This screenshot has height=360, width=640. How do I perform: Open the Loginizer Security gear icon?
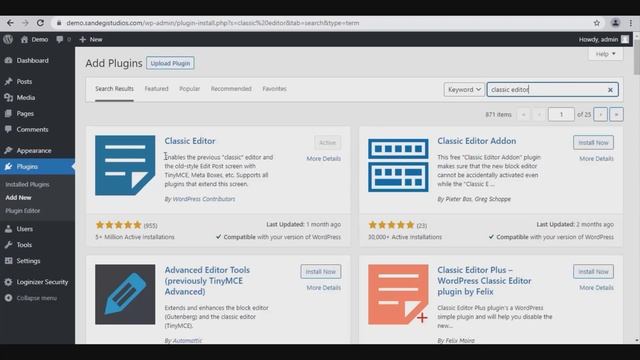(x=8, y=282)
